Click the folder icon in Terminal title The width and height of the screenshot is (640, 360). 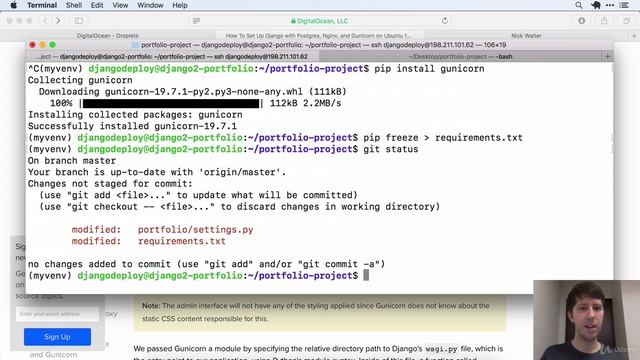coord(136,45)
